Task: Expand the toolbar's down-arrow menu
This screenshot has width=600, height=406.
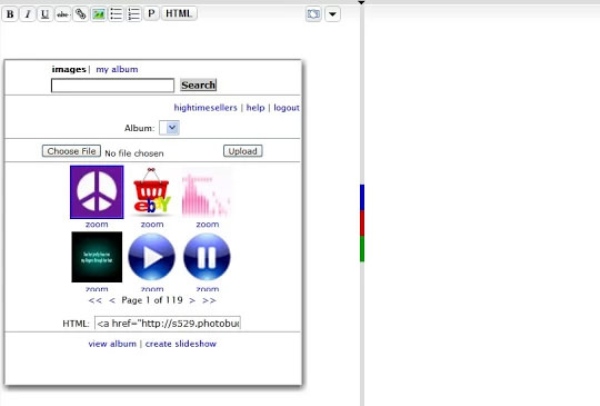Action: (333, 14)
